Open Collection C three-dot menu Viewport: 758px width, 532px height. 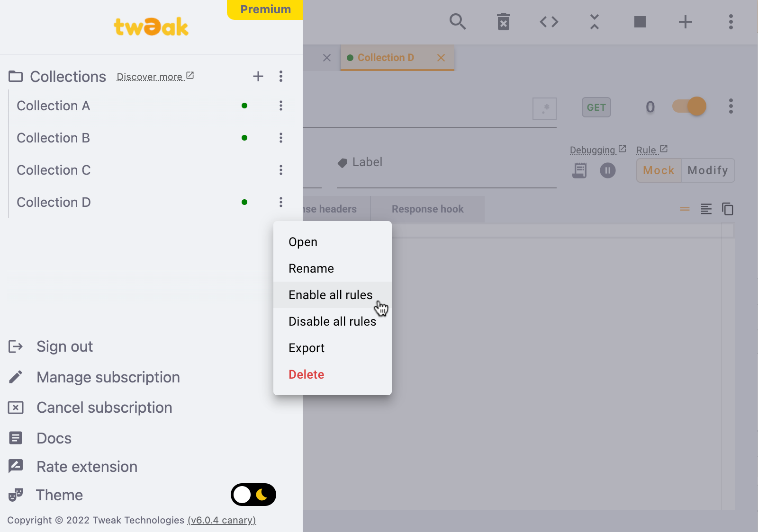point(280,170)
